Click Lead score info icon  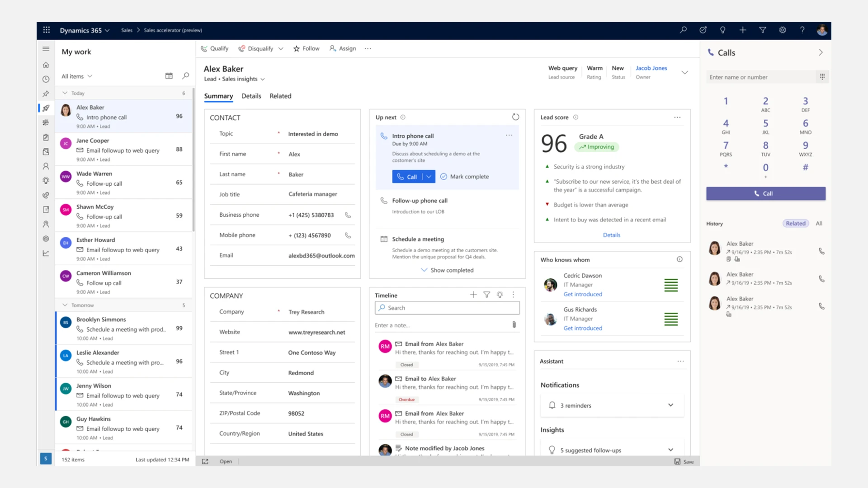576,117
